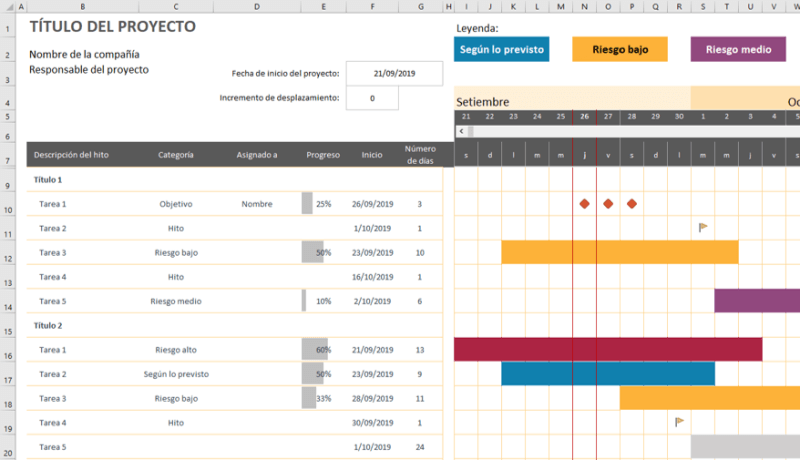Select the Riesgo medio legend swatch

[738, 49]
